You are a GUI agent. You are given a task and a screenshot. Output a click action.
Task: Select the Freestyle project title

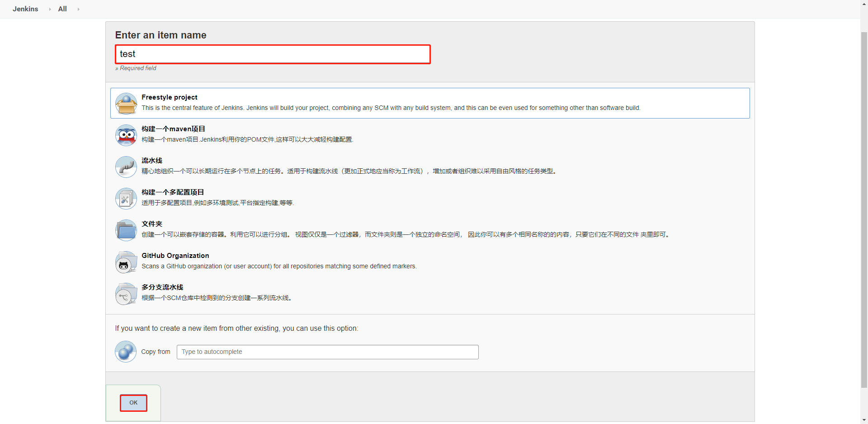(170, 97)
